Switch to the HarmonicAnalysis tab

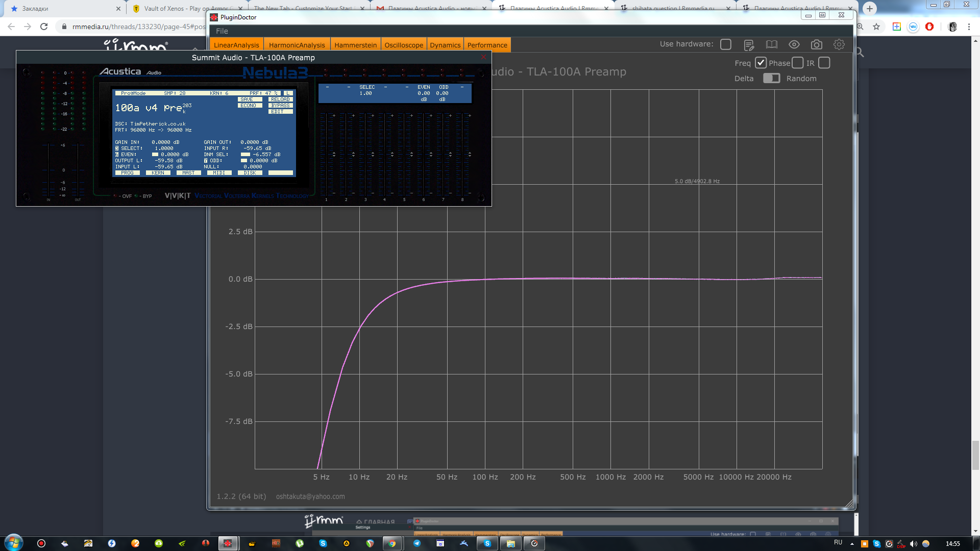(297, 45)
